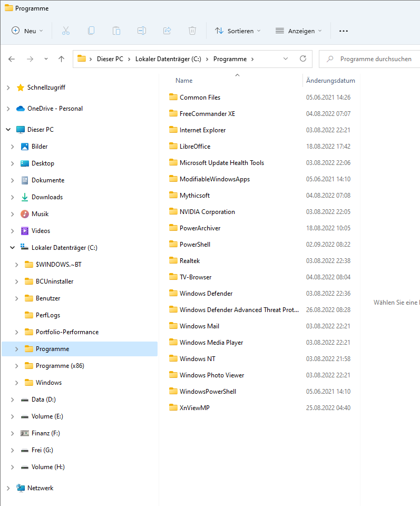Select the Mythicsoft folder
The width and height of the screenshot is (420, 506).
pyautogui.click(x=194, y=195)
